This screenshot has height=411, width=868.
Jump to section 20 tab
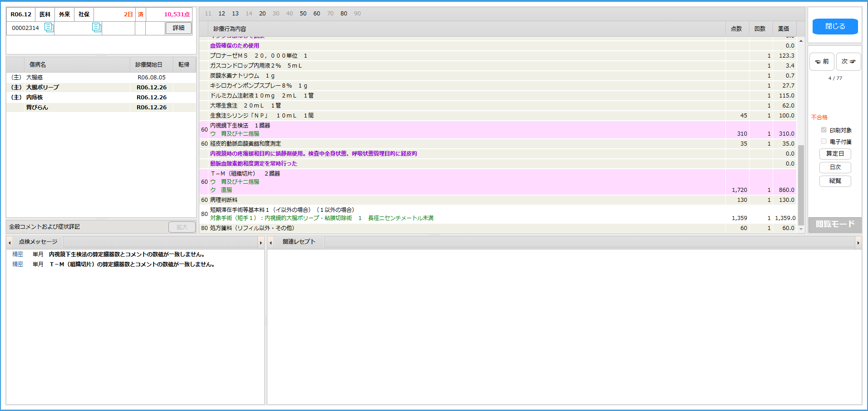click(x=262, y=14)
